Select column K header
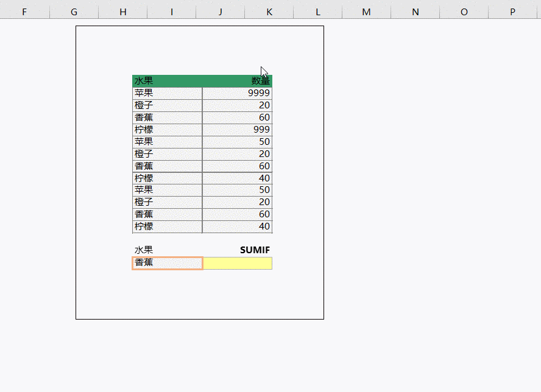The height and width of the screenshot is (392, 541). click(269, 12)
